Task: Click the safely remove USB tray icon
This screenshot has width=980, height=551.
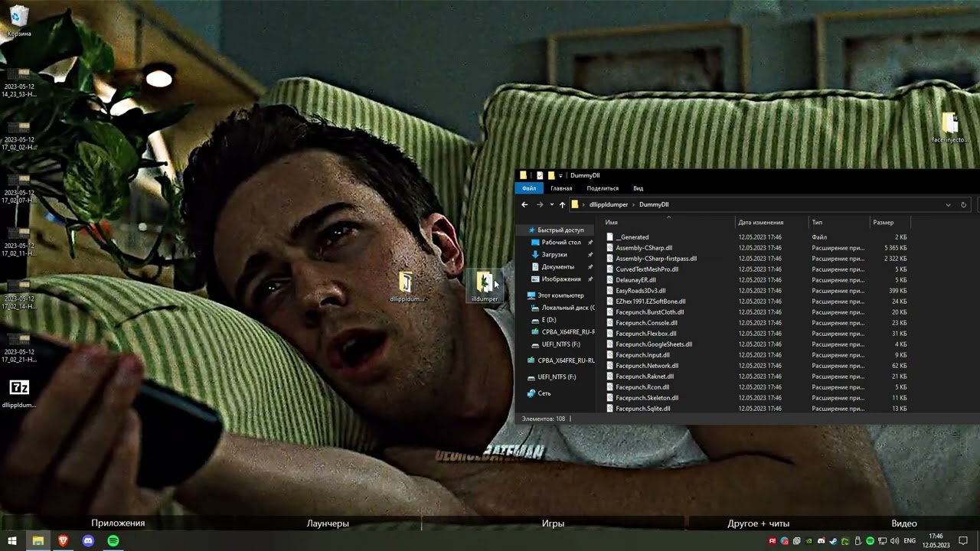Action: 857,541
